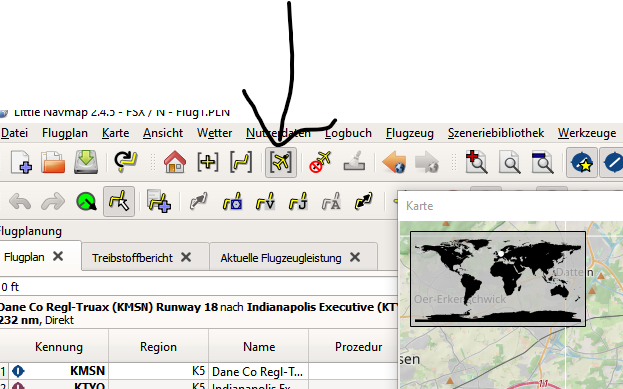
Task: Click the Kennung column header
Action: tap(59, 347)
